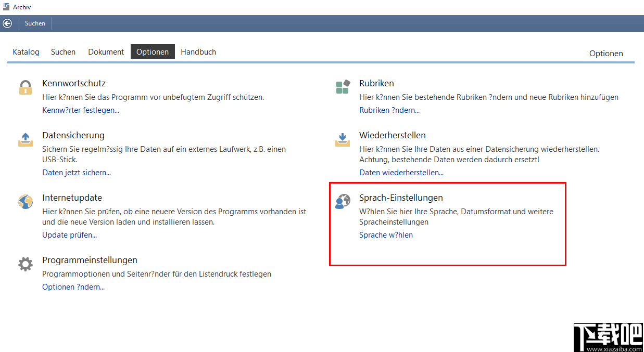Click the Rubriken heading
The height and width of the screenshot is (352, 644).
point(376,83)
